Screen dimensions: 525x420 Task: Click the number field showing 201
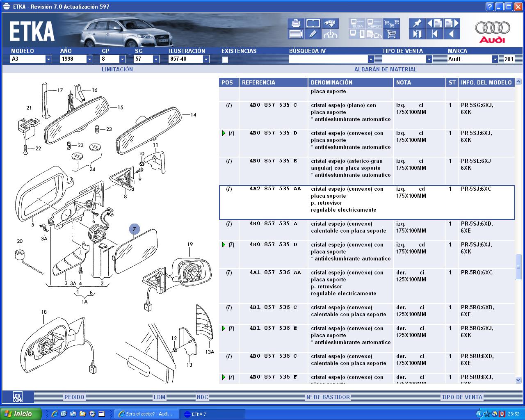[x=509, y=59]
